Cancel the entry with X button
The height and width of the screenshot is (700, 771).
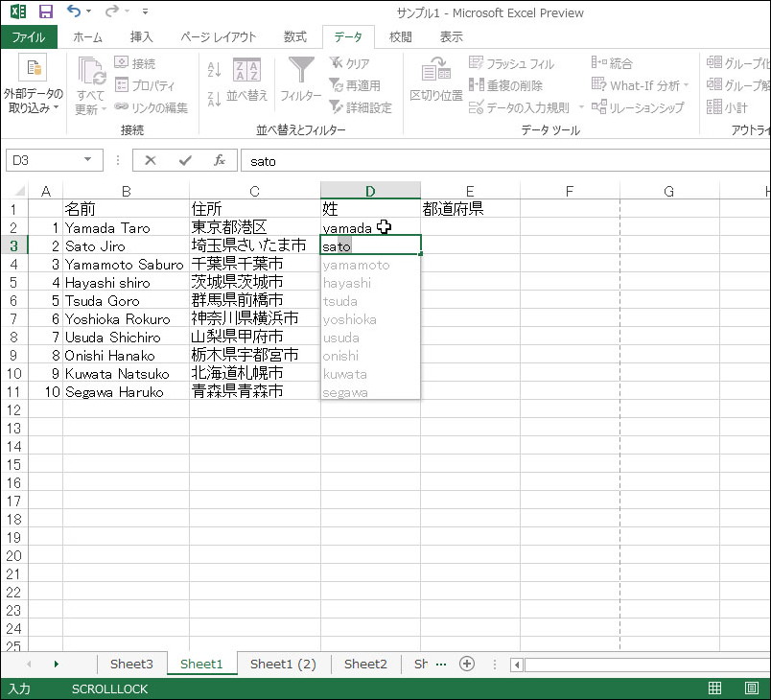[151, 160]
